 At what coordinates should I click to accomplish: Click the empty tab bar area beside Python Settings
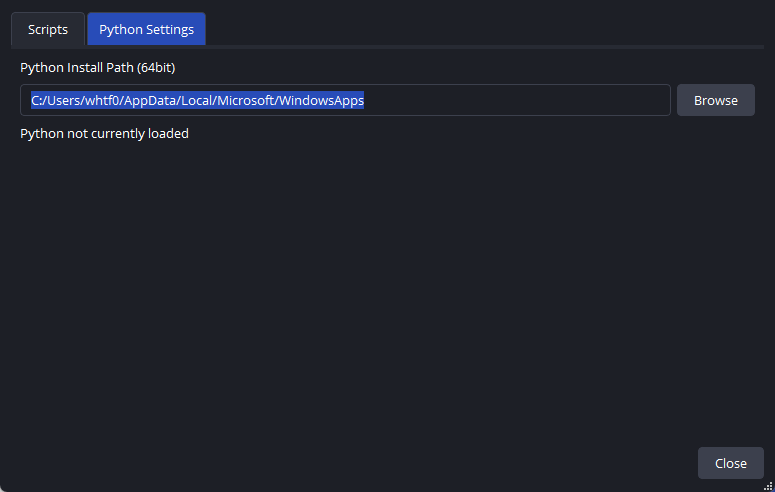[480, 29]
